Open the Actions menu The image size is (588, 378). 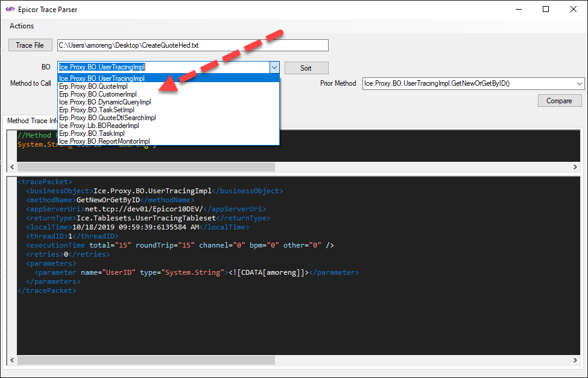click(x=22, y=26)
